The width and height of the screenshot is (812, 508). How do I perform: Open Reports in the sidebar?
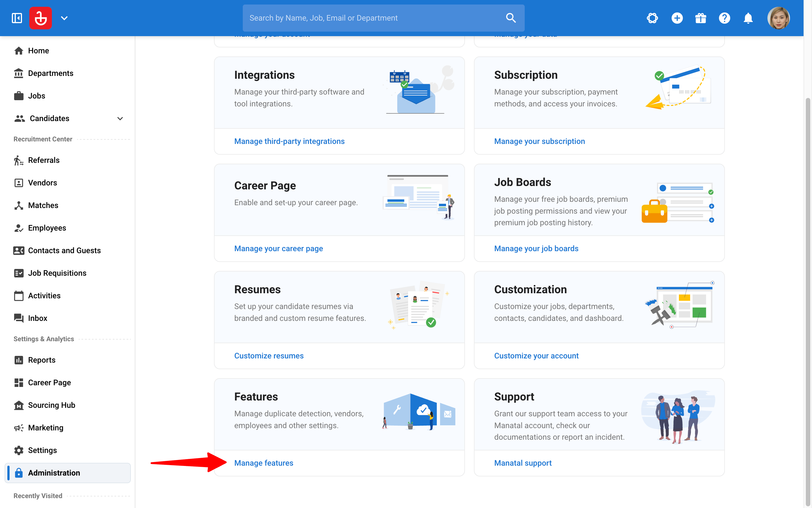point(67,360)
